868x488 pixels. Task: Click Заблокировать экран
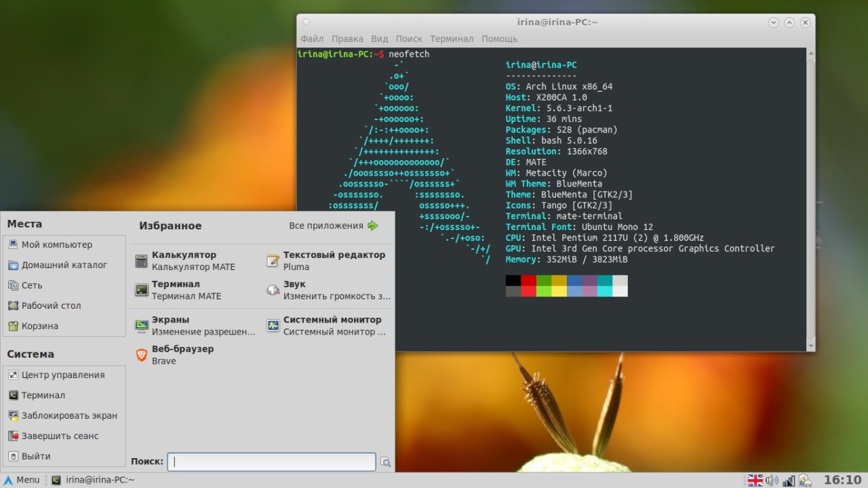coord(64,415)
